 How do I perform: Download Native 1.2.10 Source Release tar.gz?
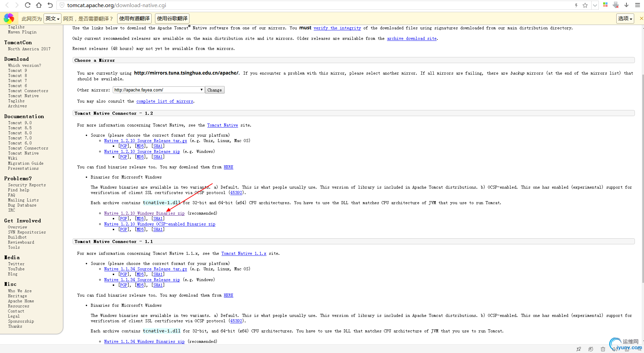point(146,141)
